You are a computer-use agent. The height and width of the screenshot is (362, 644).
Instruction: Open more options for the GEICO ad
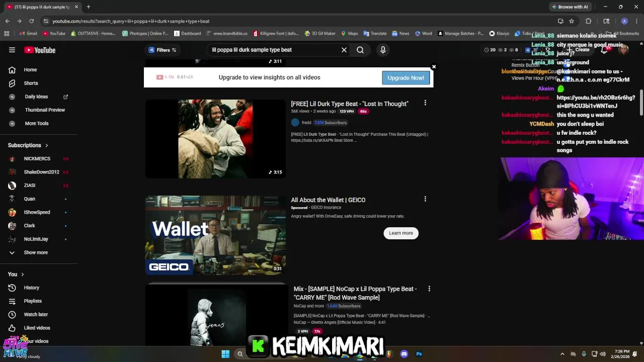(x=425, y=199)
